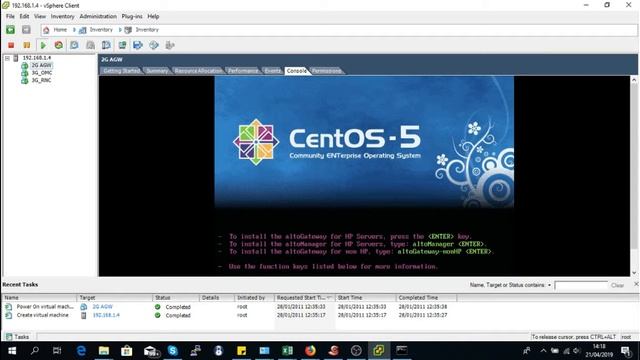Open the Inventory menu
This screenshot has height=360, width=640.
[62, 16]
